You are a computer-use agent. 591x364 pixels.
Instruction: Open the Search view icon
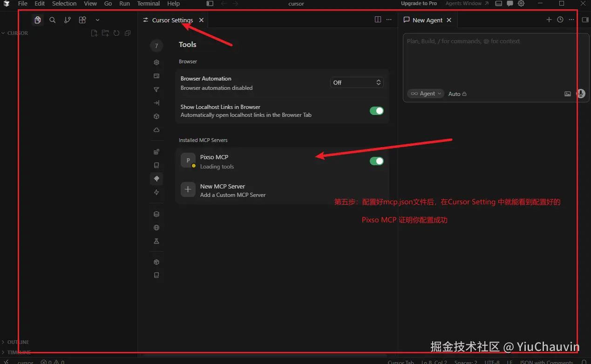[x=53, y=20]
